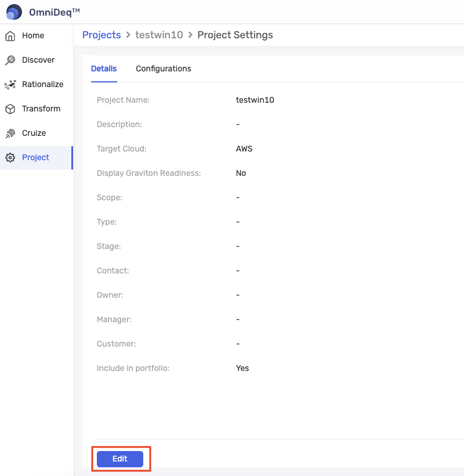
Task: Open the Rationalize sidebar icon
Action: pos(10,85)
